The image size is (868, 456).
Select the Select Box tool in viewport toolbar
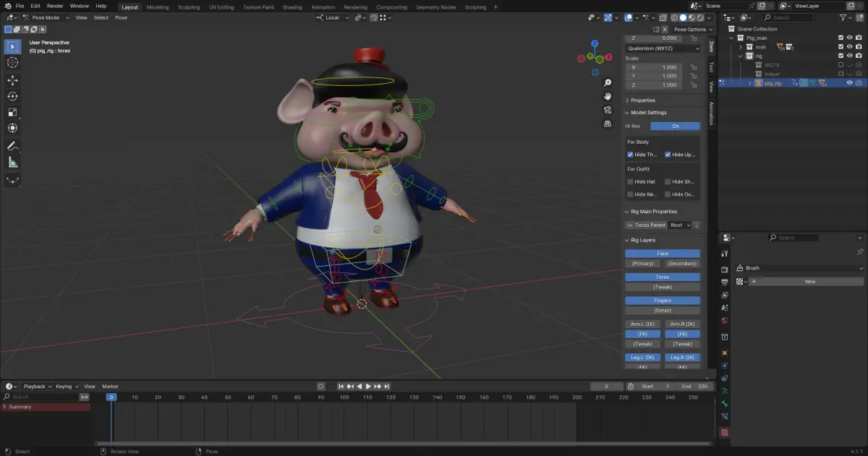(x=12, y=47)
